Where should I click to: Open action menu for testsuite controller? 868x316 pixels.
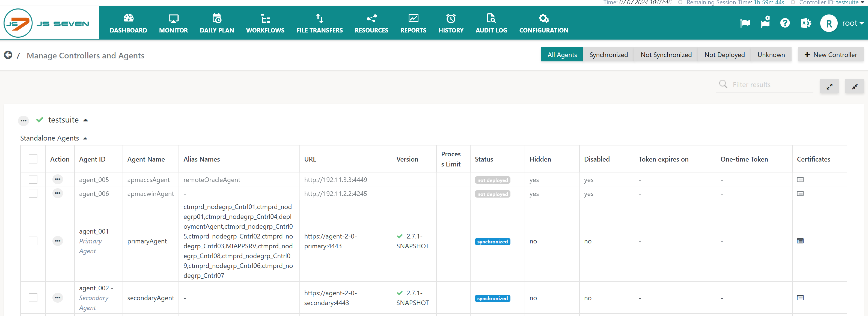pos(23,120)
